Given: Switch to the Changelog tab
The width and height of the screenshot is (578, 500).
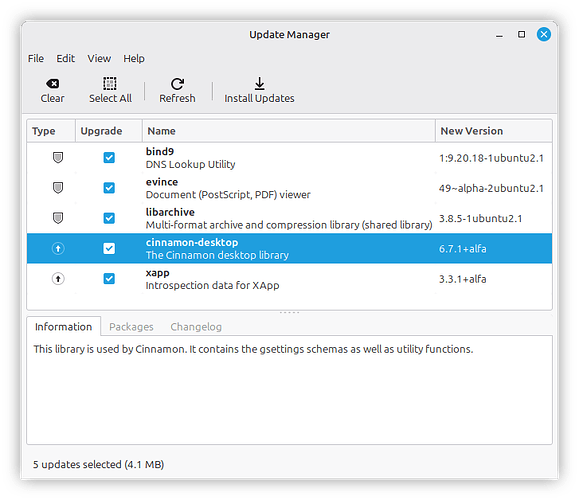Looking at the screenshot, I should pos(196,327).
